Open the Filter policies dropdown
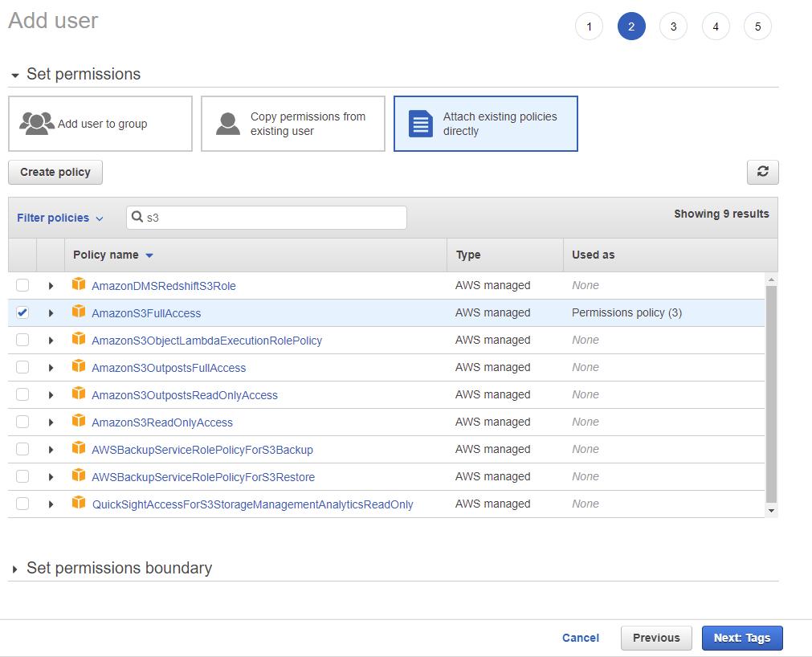The height and width of the screenshot is (657, 812). click(x=60, y=218)
